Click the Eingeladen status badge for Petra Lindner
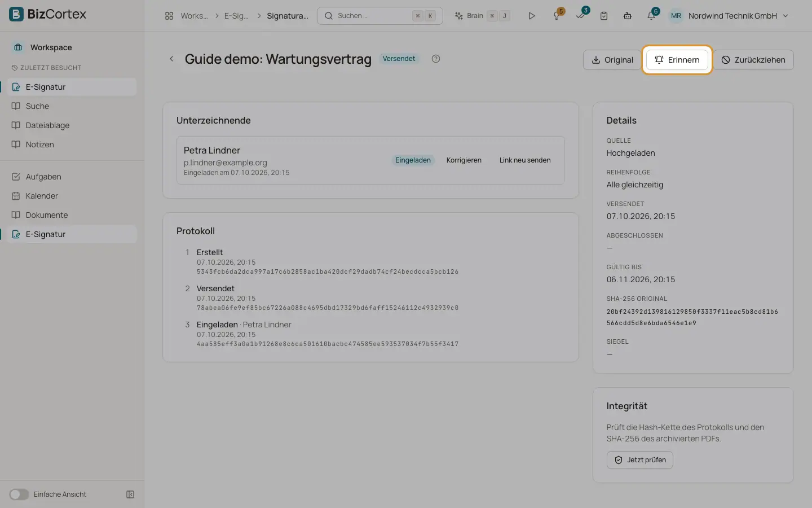This screenshot has width=812, height=508. (x=413, y=160)
